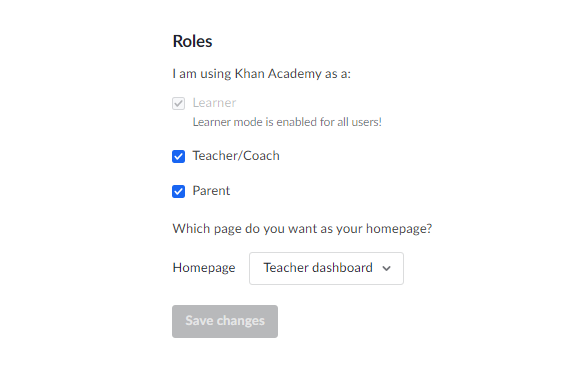Uncheck the Parent role checkbox

point(179,191)
